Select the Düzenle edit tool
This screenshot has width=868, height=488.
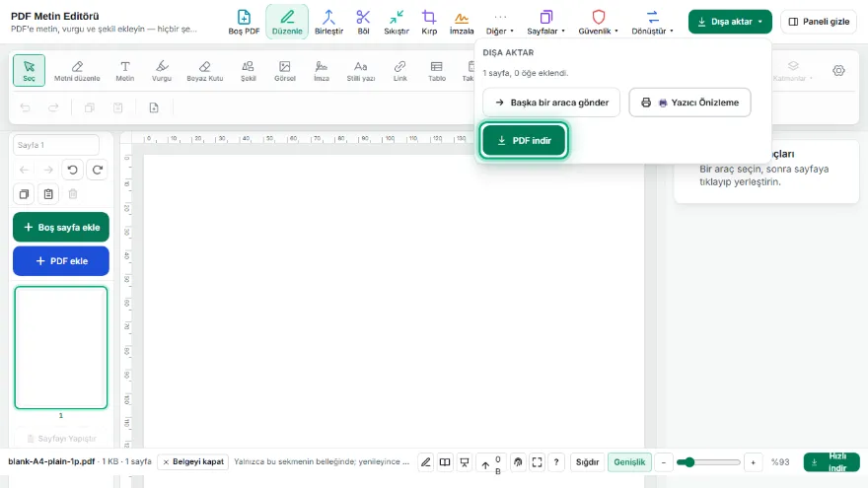(x=287, y=22)
